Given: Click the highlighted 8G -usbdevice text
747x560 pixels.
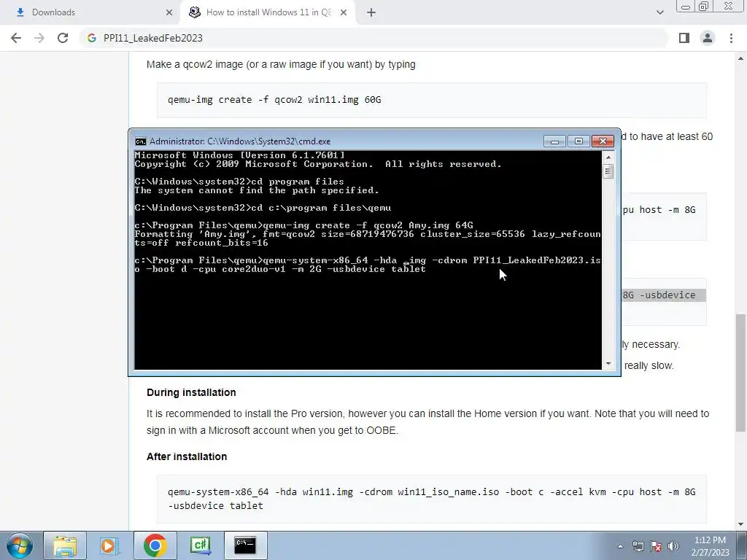Looking at the screenshot, I should click(x=664, y=295).
